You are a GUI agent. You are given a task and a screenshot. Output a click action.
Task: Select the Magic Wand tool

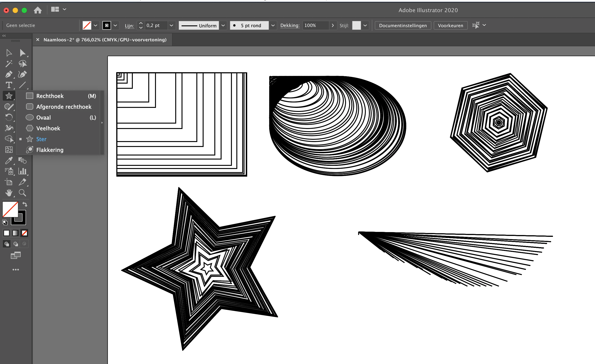[x=9, y=64]
